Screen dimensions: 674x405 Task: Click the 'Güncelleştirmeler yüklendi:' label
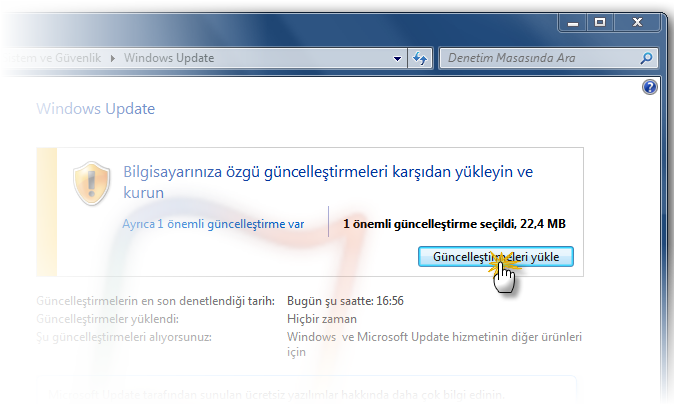tap(107, 319)
